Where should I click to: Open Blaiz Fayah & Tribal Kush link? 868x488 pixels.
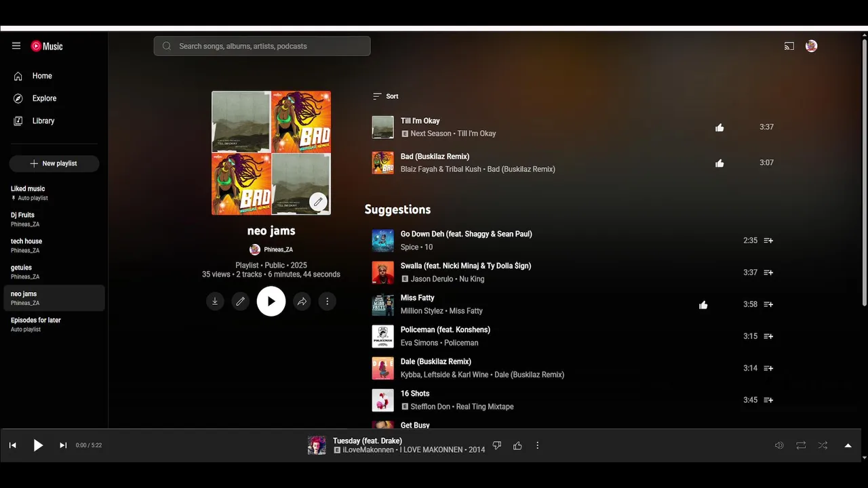point(441,169)
